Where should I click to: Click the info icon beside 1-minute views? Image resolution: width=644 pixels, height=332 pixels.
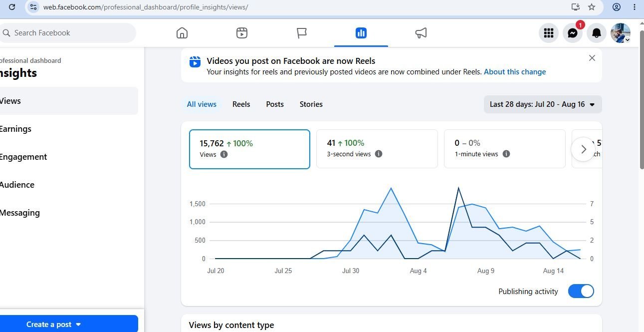[506, 154]
